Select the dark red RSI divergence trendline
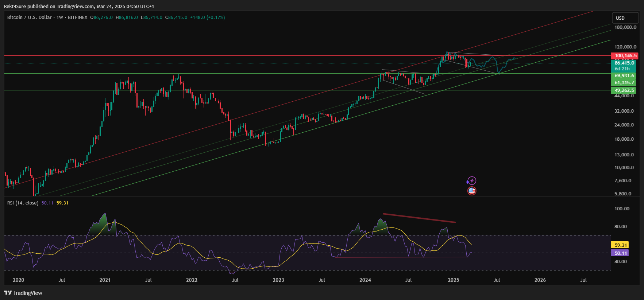Viewport: 644px width, 300px height. [x=419, y=218]
